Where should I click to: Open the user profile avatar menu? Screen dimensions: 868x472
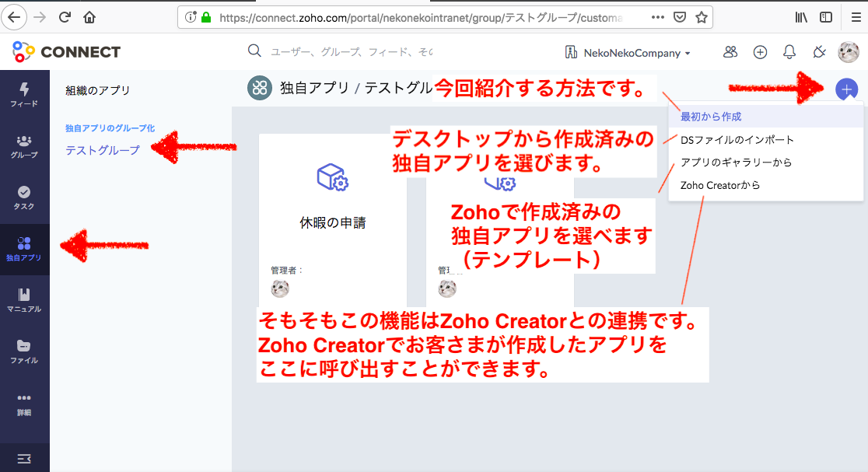(849, 52)
